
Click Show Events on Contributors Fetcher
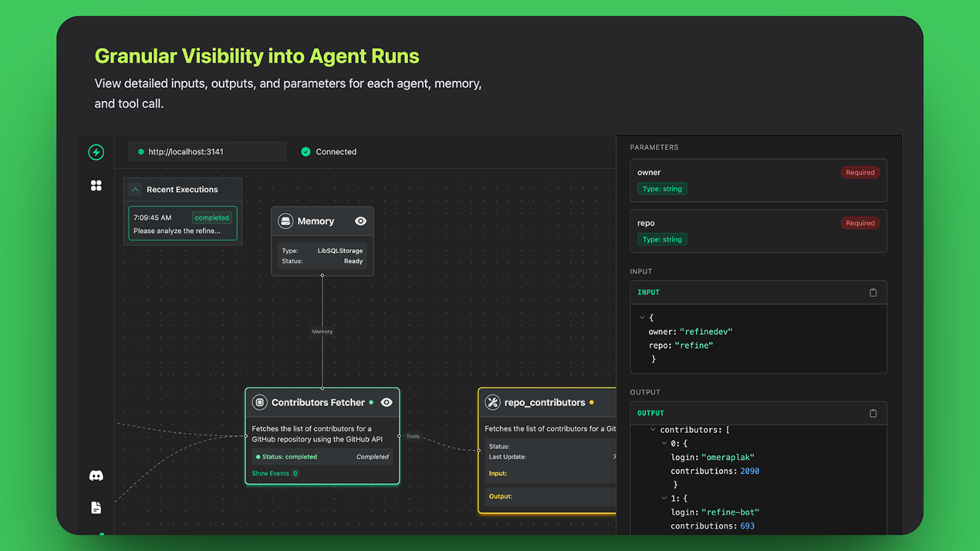pyautogui.click(x=271, y=474)
